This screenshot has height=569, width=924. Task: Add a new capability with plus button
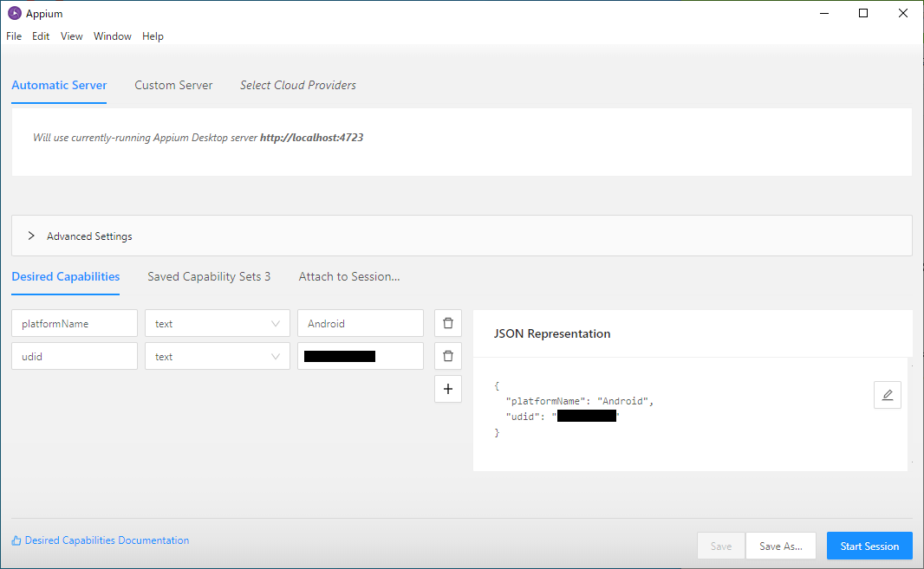pos(448,389)
